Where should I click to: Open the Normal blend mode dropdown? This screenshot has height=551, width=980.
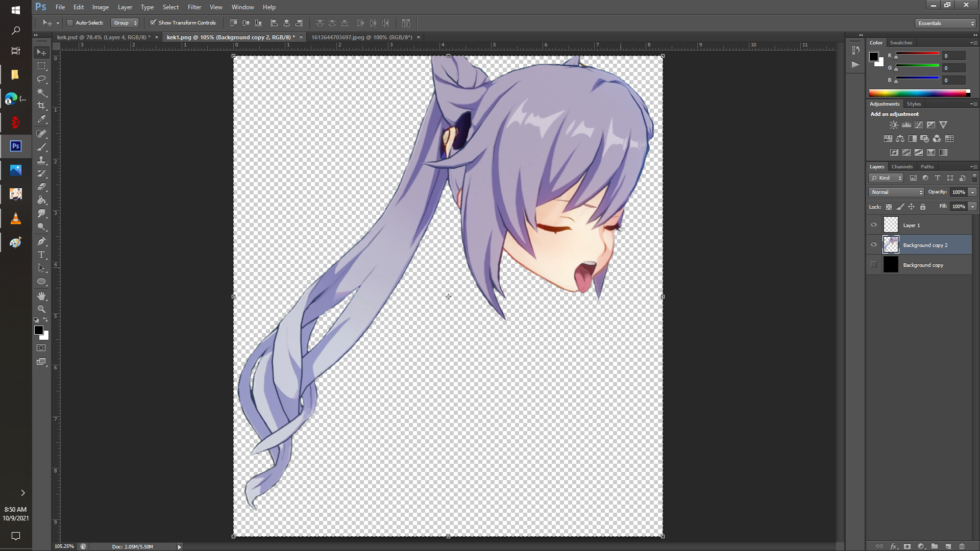[897, 192]
